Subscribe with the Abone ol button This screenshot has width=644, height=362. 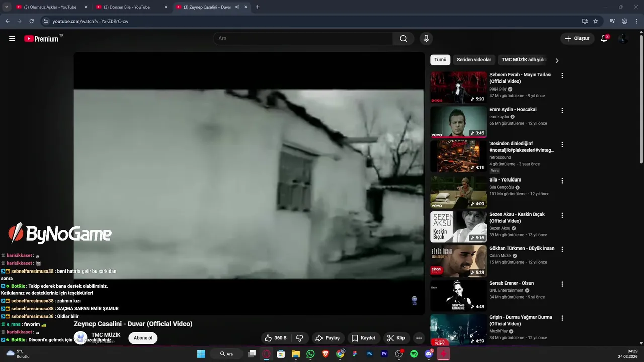[x=143, y=338]
